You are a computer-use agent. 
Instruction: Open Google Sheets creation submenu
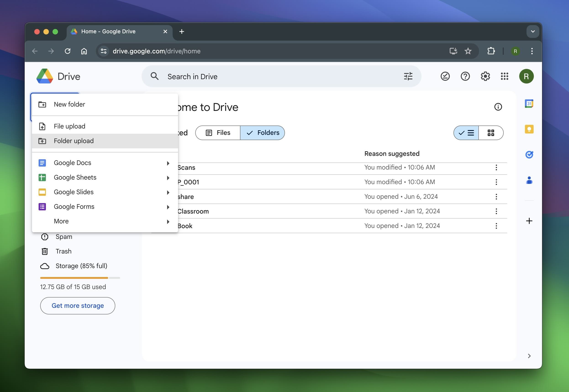pos(168,177)
